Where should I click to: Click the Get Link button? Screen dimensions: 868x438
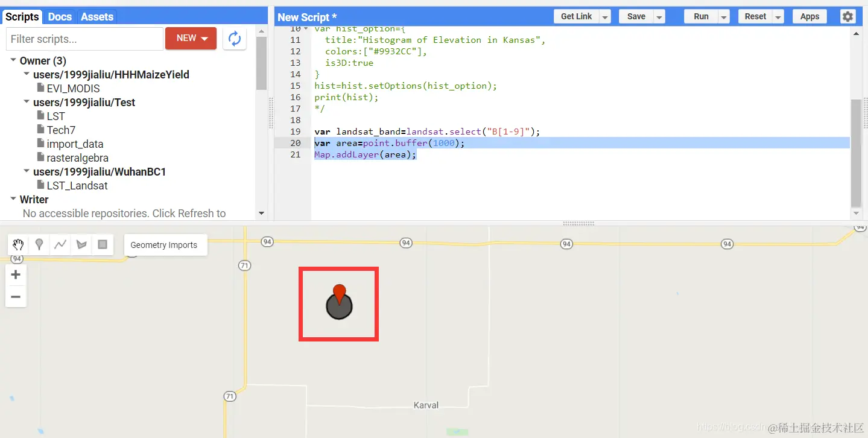(x=577, y=17)
